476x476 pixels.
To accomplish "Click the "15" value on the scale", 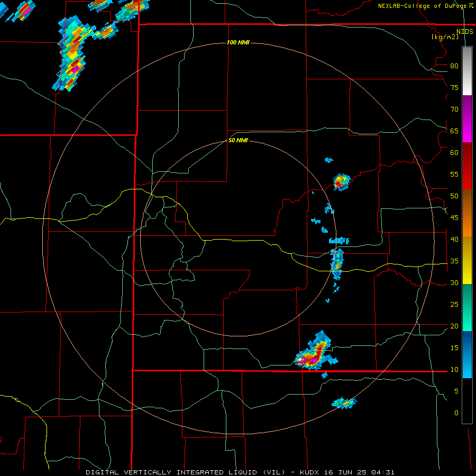I will point(454,348).
